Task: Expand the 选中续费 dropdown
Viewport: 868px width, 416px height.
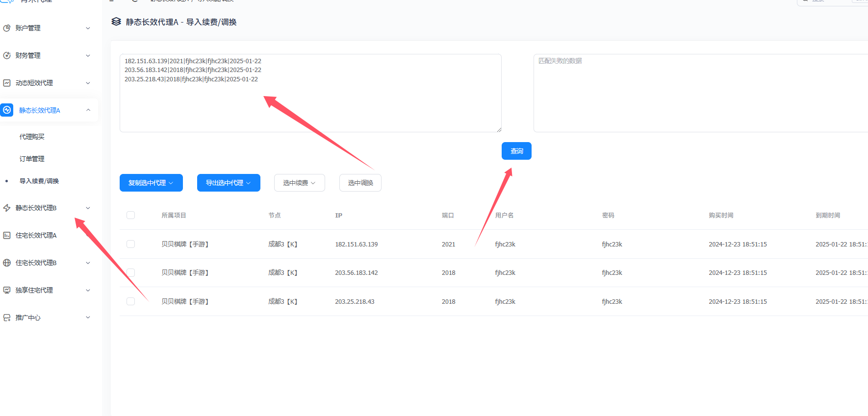Action: pyautogui.click(x=299, y=183)
